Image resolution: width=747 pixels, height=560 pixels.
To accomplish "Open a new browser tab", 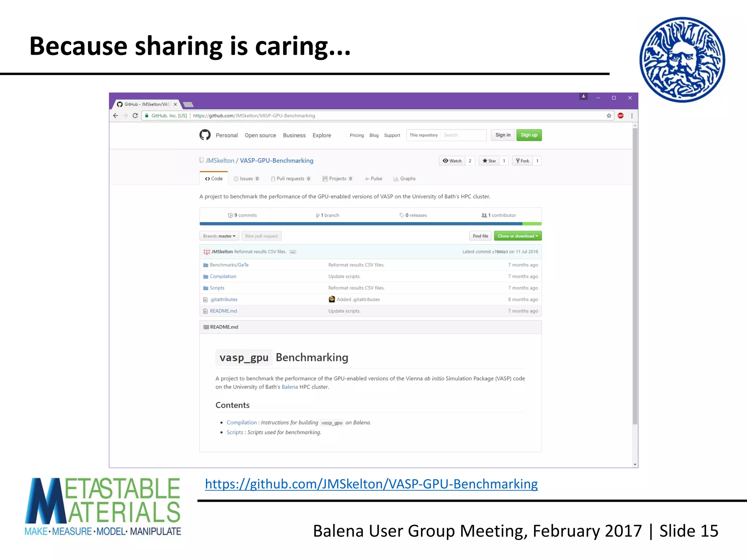I will [x=188, y=105].
